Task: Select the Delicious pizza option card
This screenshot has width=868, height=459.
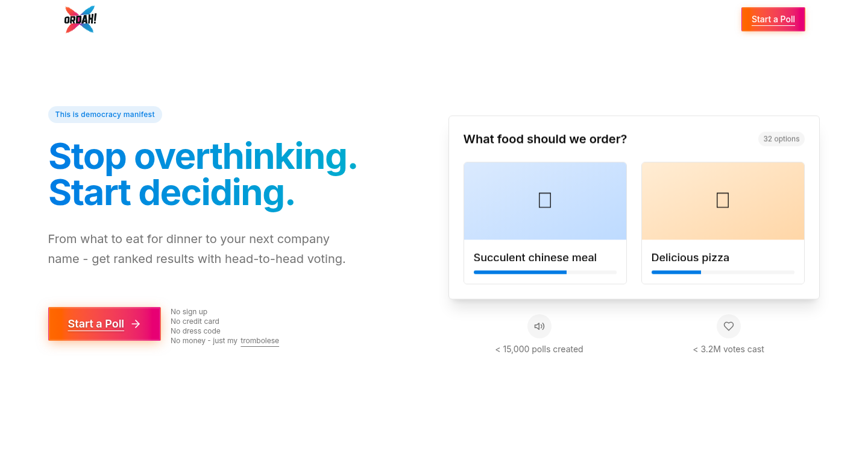Action: click(723, 223)
